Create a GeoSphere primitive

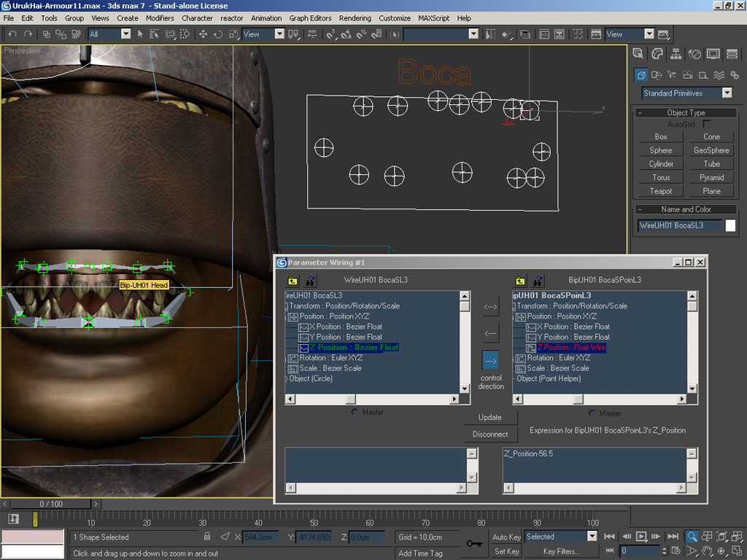(x=711, y=150)
